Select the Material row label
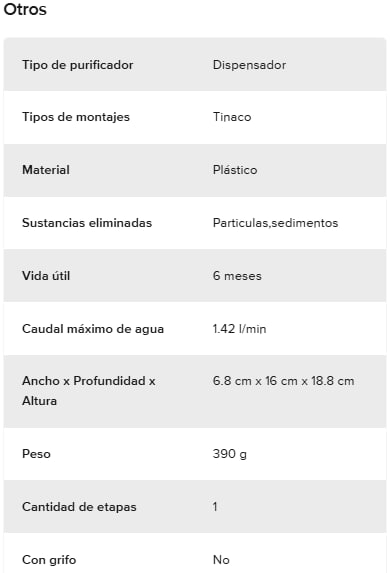Screen dimensions: 390x573 (x=46, y=170)
